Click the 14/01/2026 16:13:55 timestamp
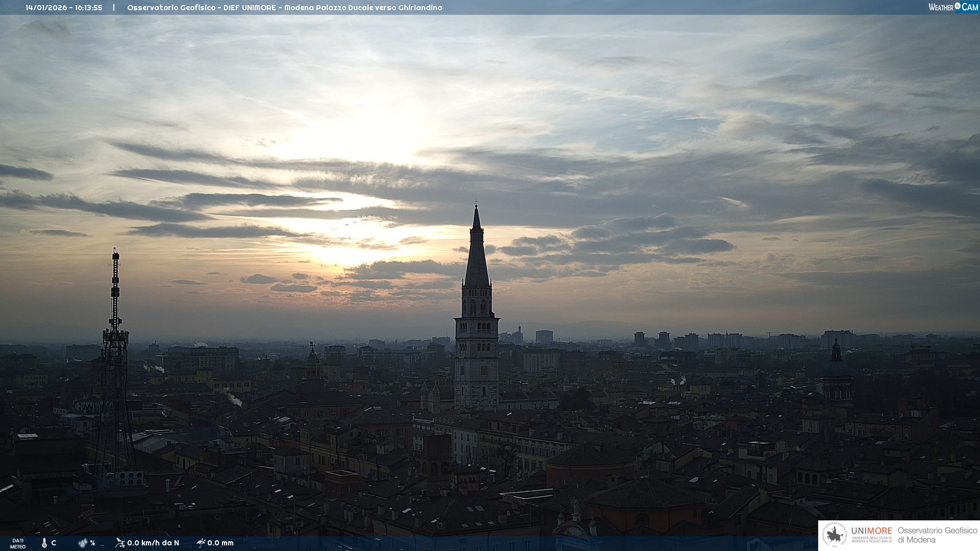The image size is (980, 551). (x=64, y=8)
